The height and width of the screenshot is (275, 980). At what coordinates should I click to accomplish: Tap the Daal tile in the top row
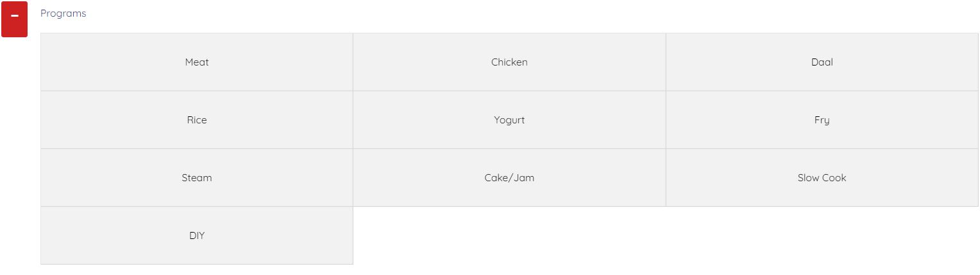822,62
